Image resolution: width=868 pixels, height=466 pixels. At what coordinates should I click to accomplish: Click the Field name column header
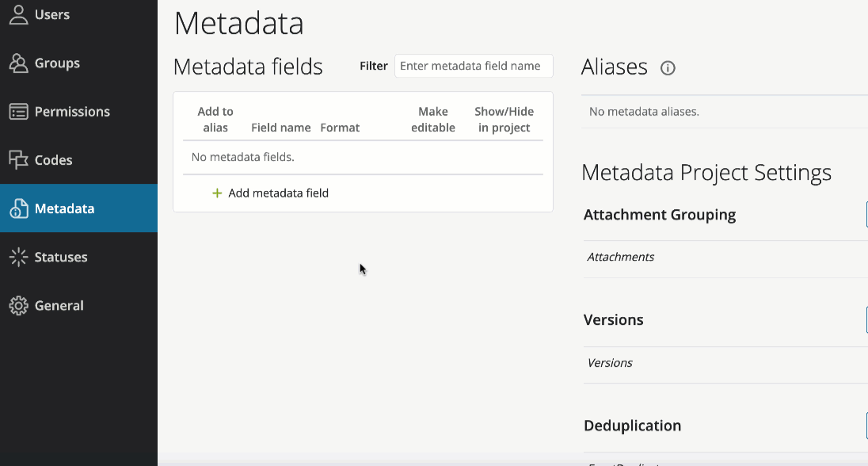click(x=280, y=128)
